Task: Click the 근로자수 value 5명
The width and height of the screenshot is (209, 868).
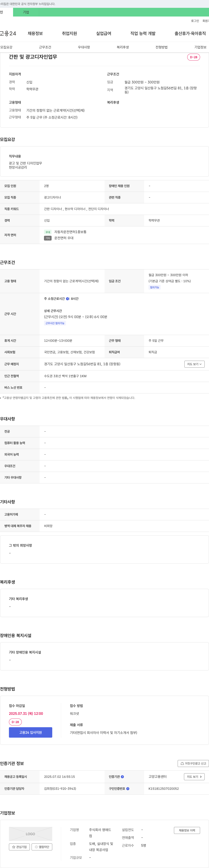Action: click(143, 845)
